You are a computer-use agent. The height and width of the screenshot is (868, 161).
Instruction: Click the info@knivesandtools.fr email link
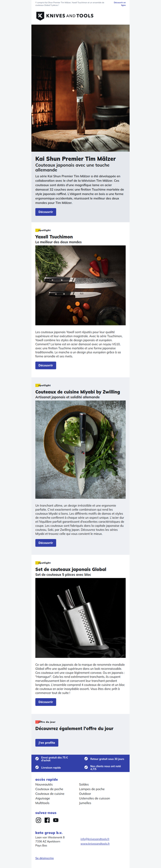tap(95, 839)
